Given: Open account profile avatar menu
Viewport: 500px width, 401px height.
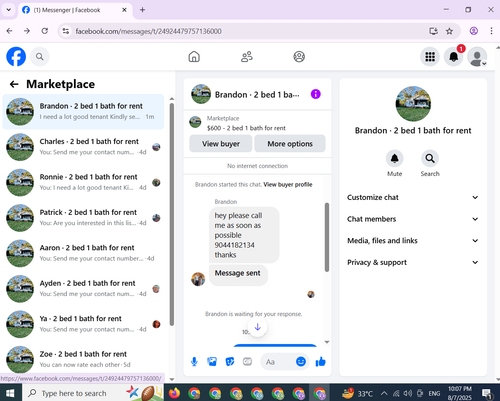Looking at the screenshot, I should click(477, 57).
